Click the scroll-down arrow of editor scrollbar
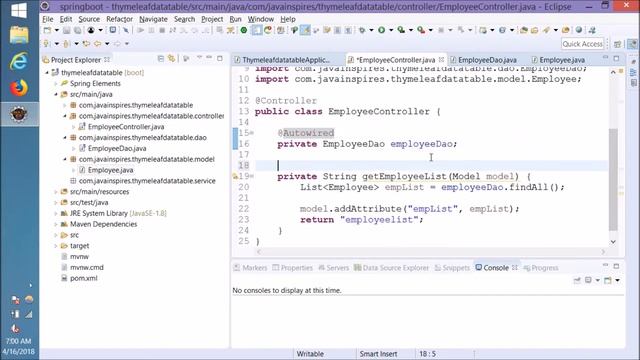Image resolution: width=640 pixels, height=360 pixels. [x=613, y=242]
